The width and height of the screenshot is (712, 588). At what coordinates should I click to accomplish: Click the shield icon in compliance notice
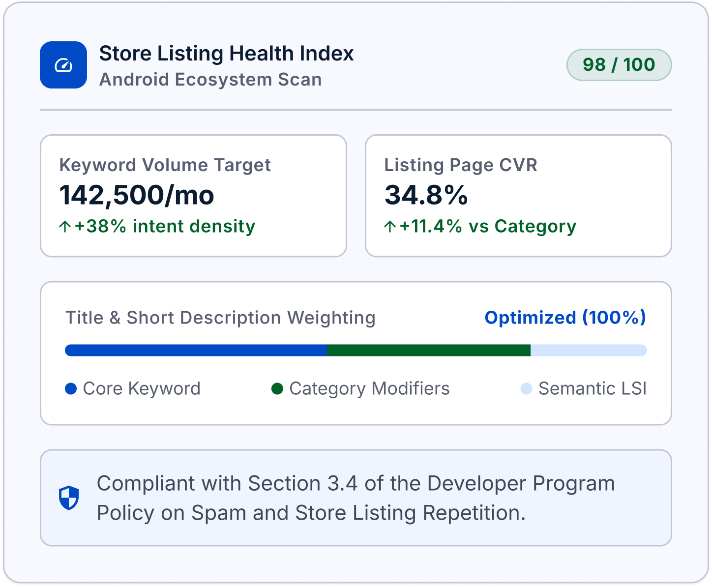click(69, 498)
